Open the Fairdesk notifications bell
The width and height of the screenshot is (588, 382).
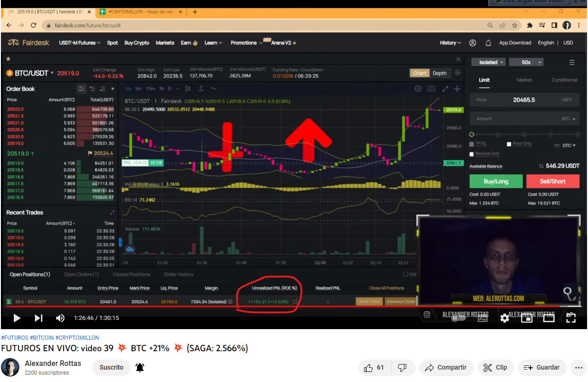point(488,43)
